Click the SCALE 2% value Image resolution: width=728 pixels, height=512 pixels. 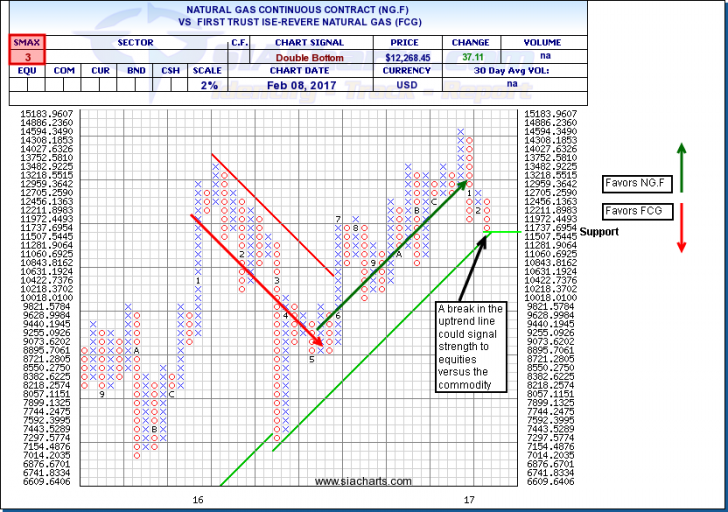coord(208,85)
